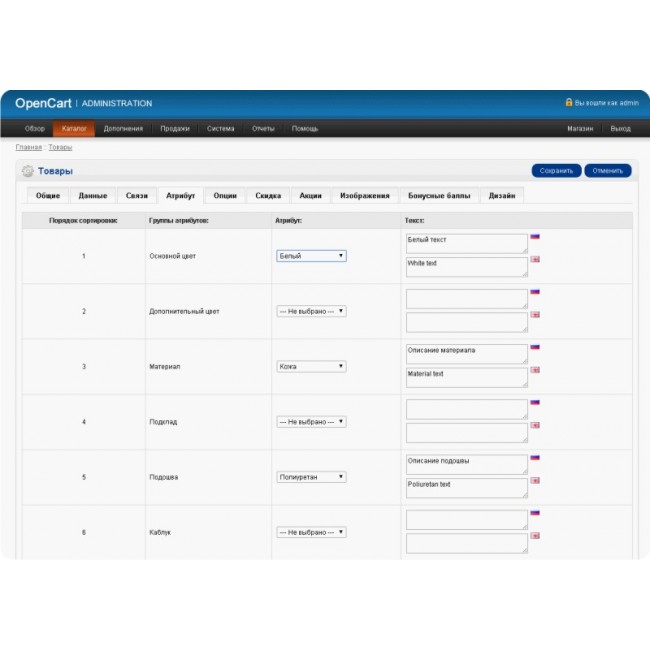Image resolution: width=650 pixels, height=650 pixels.
Task: Open the Продажи menu
Action: [x=175, y=129]
